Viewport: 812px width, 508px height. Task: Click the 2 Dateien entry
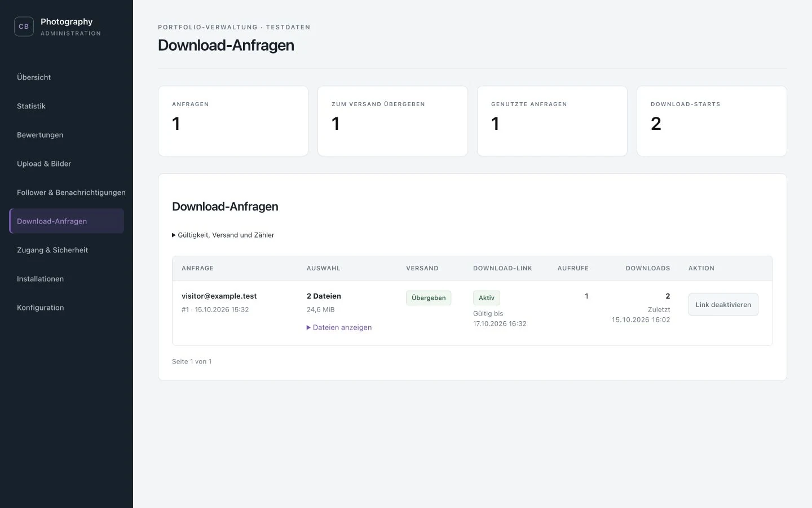tap(324, 296)
